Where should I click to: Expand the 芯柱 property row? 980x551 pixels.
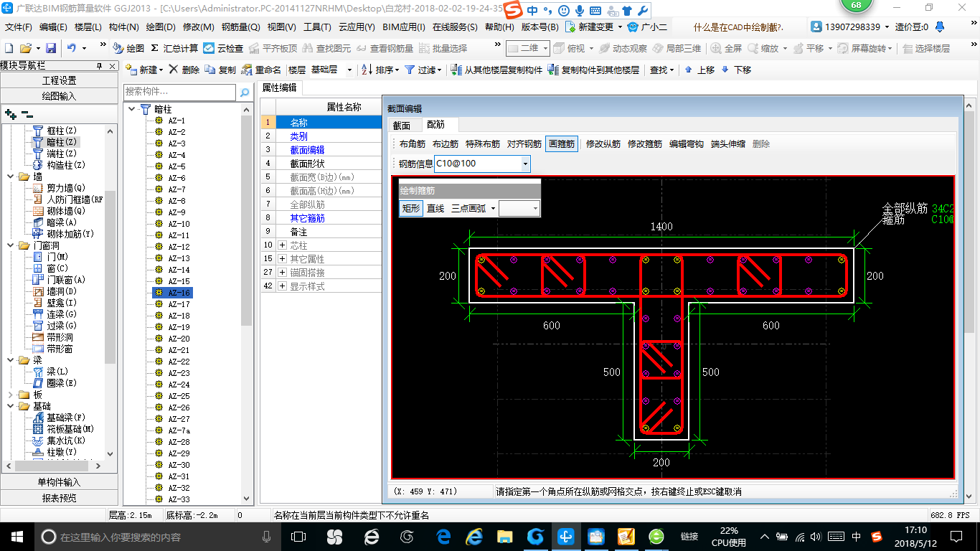click(282, 245)
